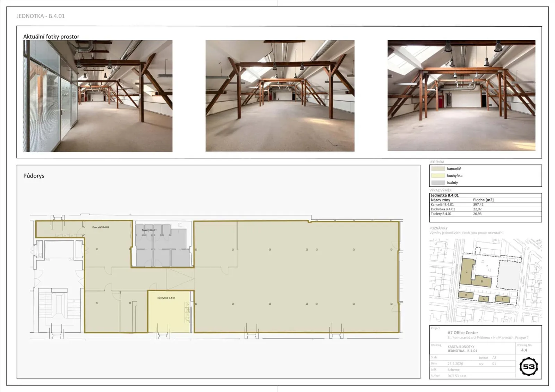Viewport: 555px width, 392px height.
Task: Open the first photo with glass partition
Action: click(98, 96)
